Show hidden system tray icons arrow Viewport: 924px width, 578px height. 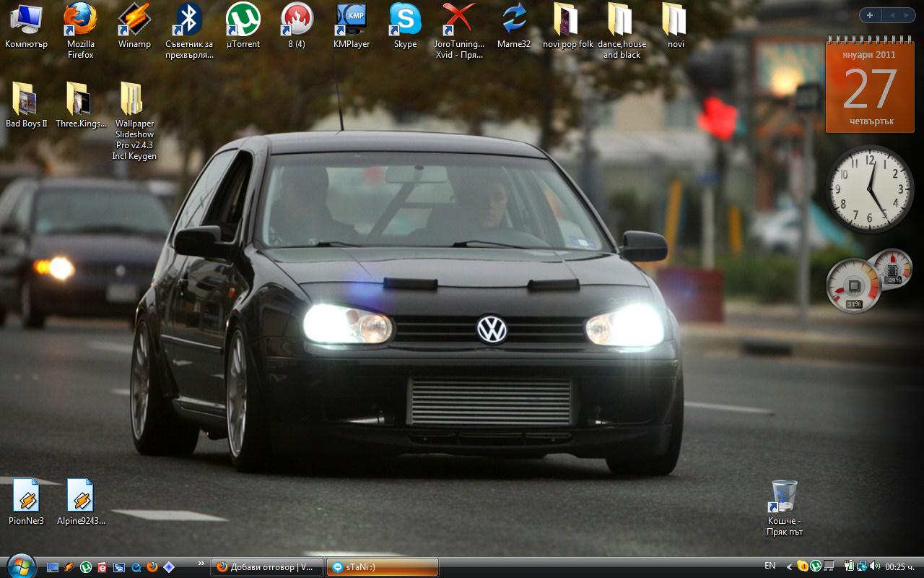790,567
